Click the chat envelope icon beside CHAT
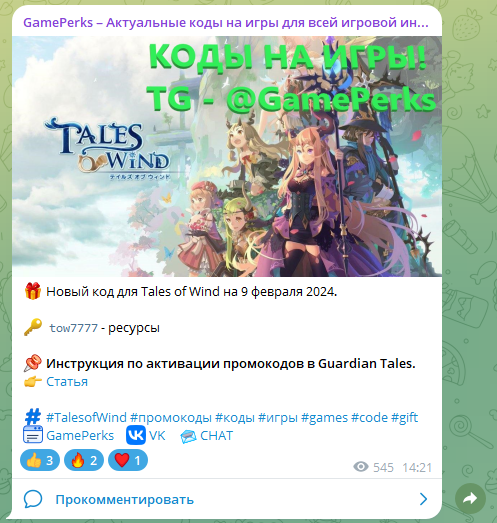Screen dimensions: 497x523 tap(188, 436)
